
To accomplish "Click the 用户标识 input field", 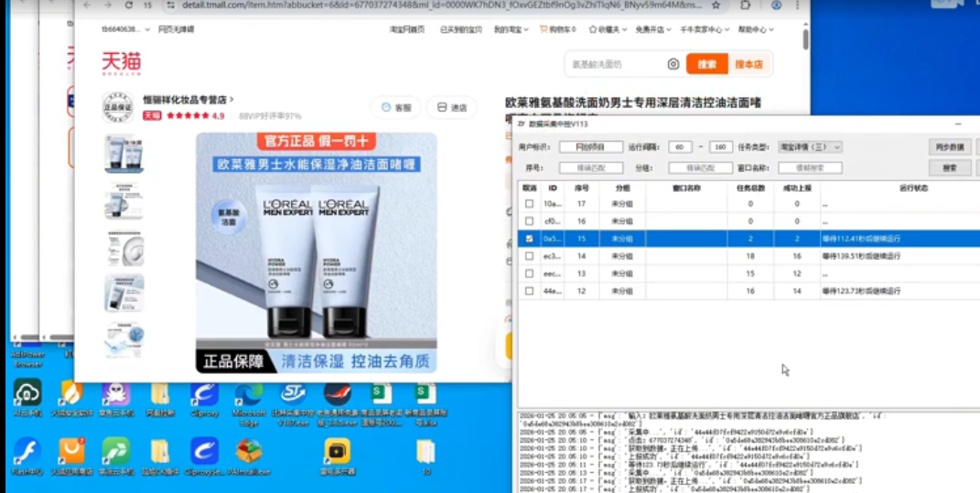I will click(x=590, y=147).
